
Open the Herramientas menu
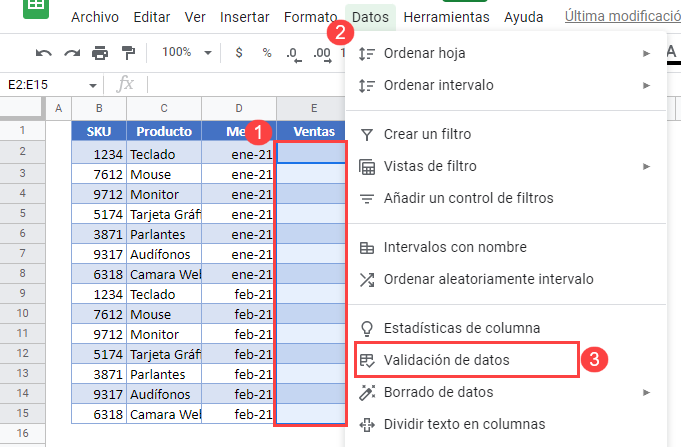(446, 17)
